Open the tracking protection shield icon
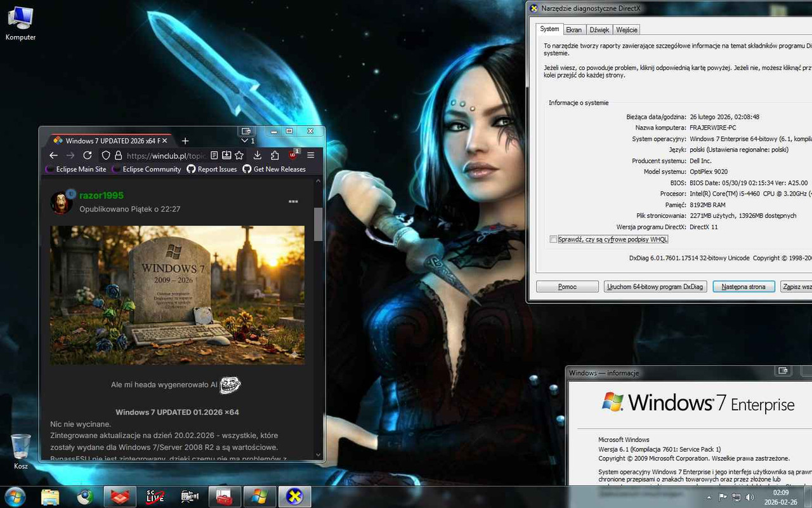Viewport: 812px width, 508px height. click(x=106, y=155)
